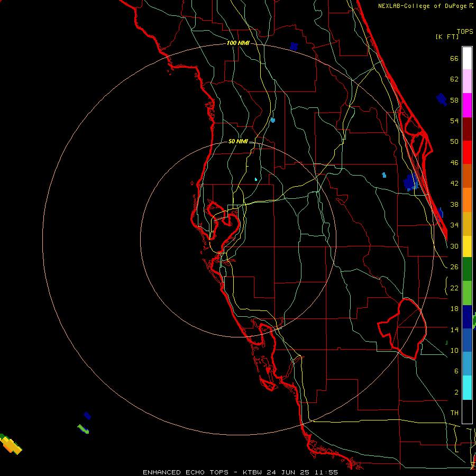
Task: Click the light pink legend swatch
Action: [467, 81]
